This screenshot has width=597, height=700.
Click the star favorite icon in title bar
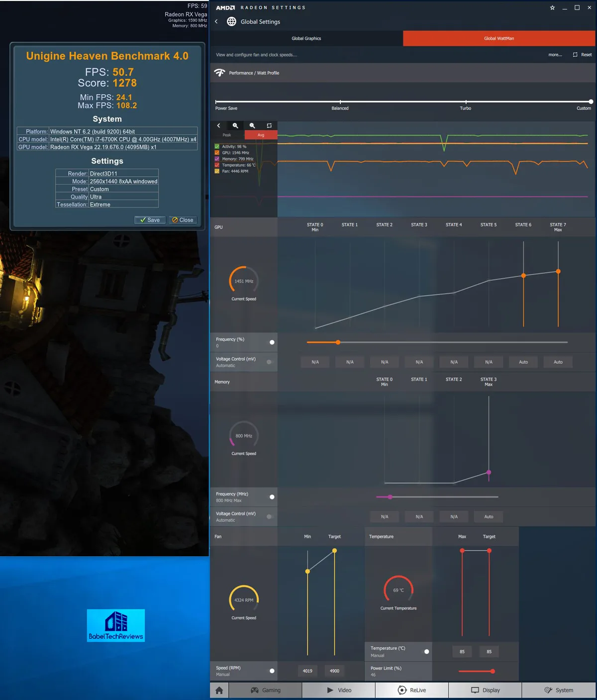[552, 8]
